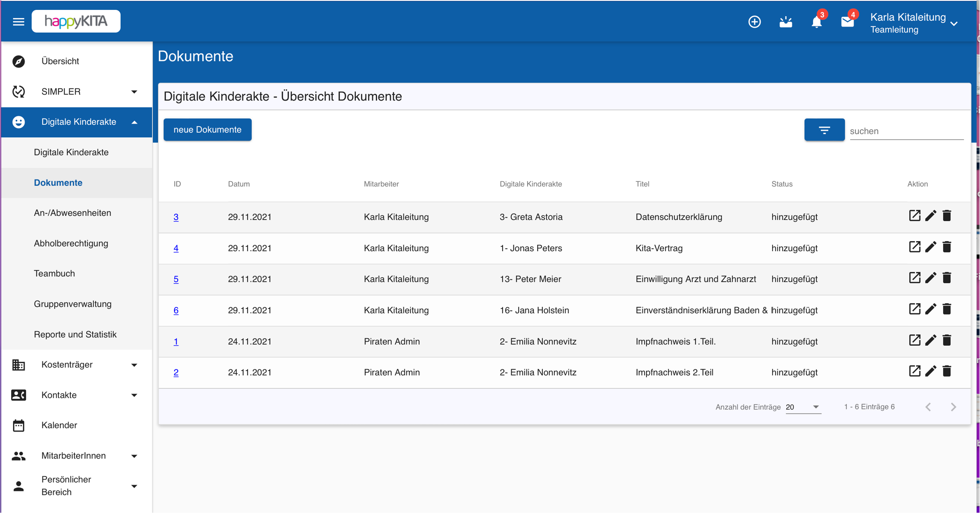980x513 pixels.
Task: Delete the Datenschutzerklärung document
Action: 947,216
